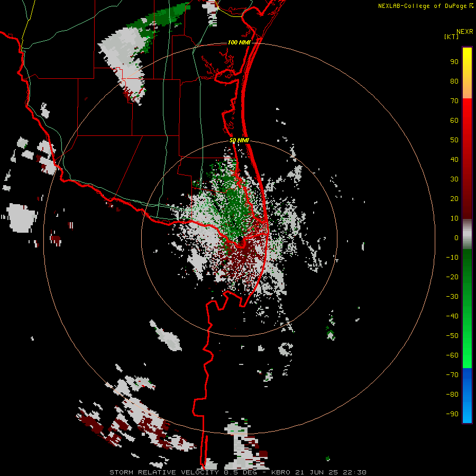Click the 50 NMI range ring label
The height and width of the screenshot is (476, 476).
[239, 140]
